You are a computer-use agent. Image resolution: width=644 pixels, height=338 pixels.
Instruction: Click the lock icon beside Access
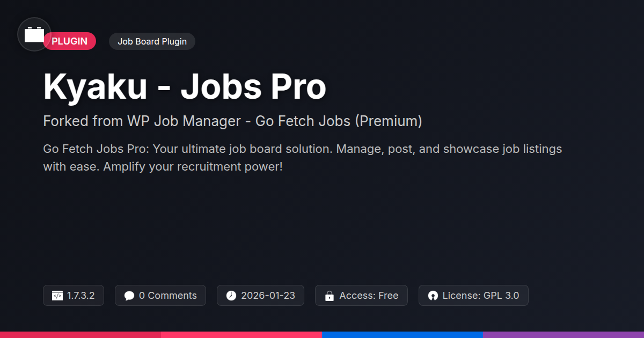click(329, 296)
